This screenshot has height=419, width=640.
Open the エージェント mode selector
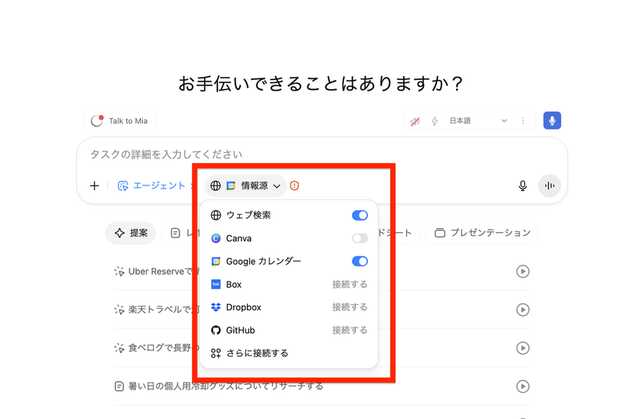coord(151,186)
